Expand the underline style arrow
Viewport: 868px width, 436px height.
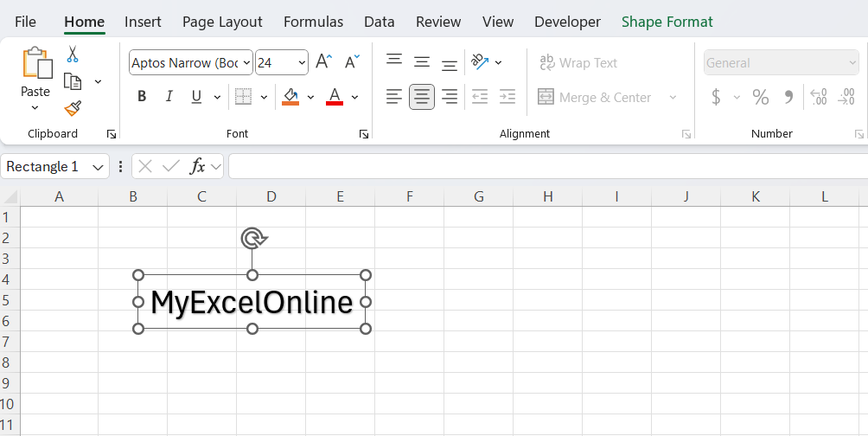pyautogui.click(x=217, y=98)
